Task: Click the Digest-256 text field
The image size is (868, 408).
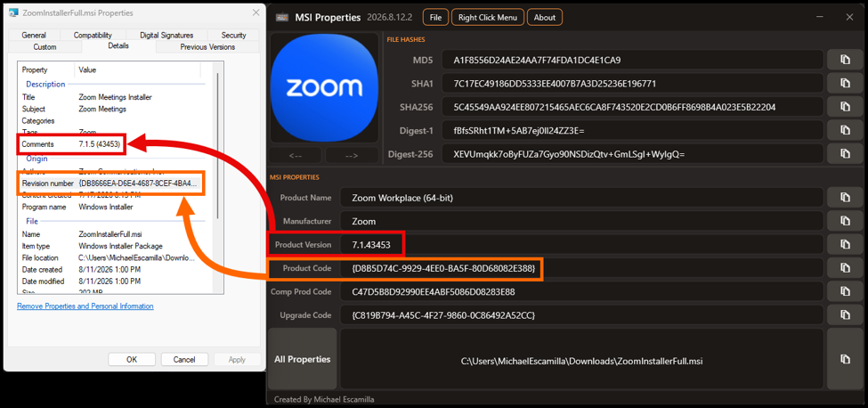Action: click(x=632, y=154)
